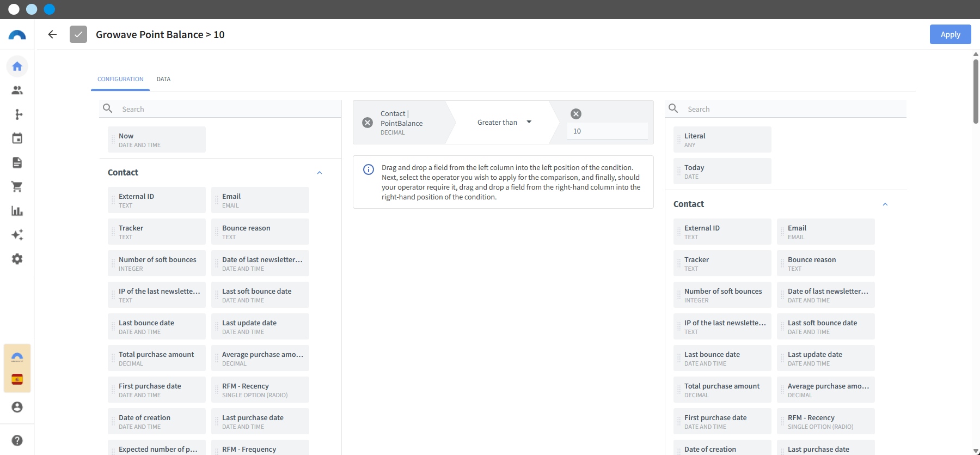This screenshot has width=980, height=455.
Task: Open the calendar icon in sidebar
Action: (17, 138)
